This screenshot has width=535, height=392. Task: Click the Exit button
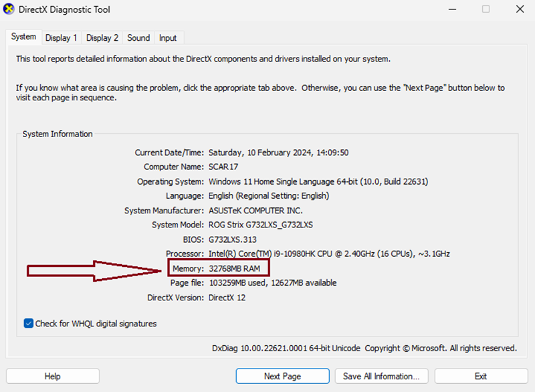point(481,376)
